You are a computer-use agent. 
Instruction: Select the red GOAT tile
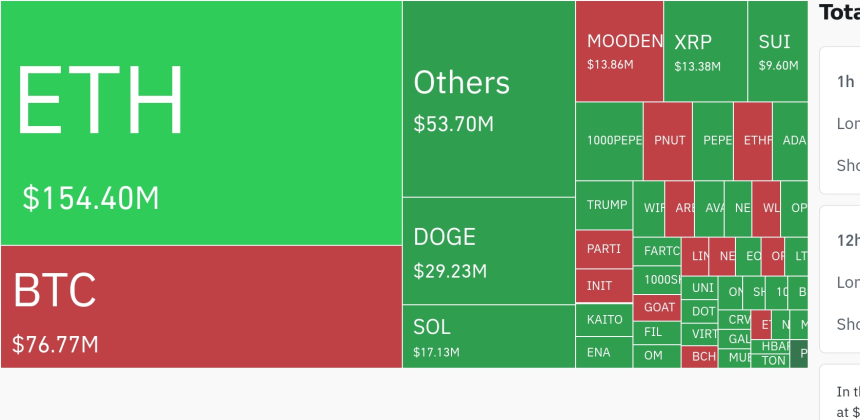pos(657,308)
